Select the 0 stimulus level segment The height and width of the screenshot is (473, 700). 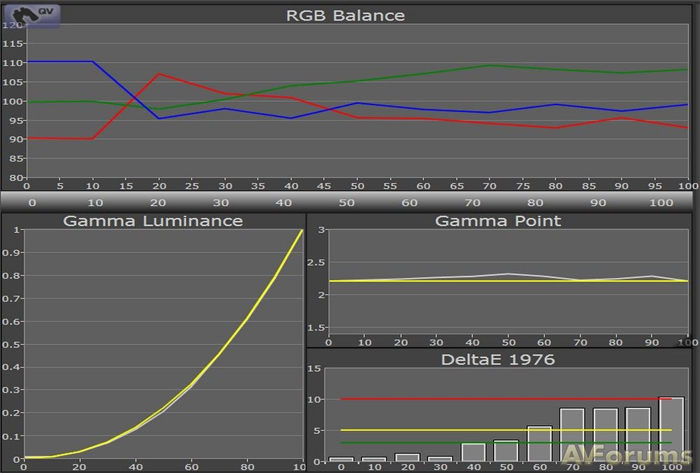32,201
